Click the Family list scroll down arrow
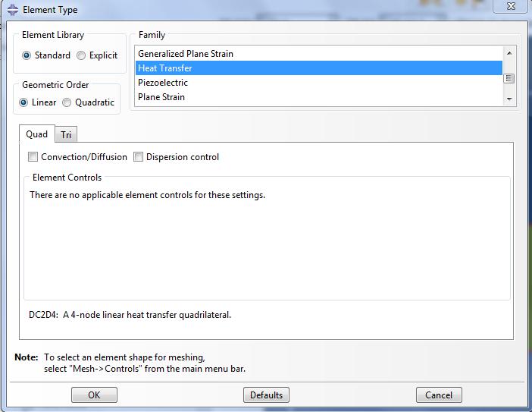The width and height of the screenshot is (532, 412). pos(509,99)
